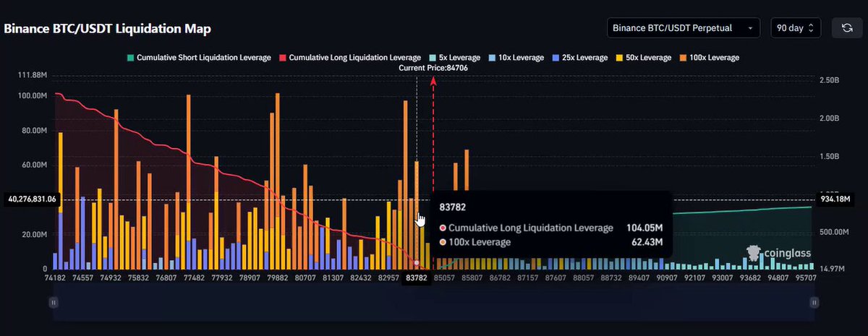Toggle the 25x Leverage legend item
Screen dimensions: 868x336
(x=579, y=57)
